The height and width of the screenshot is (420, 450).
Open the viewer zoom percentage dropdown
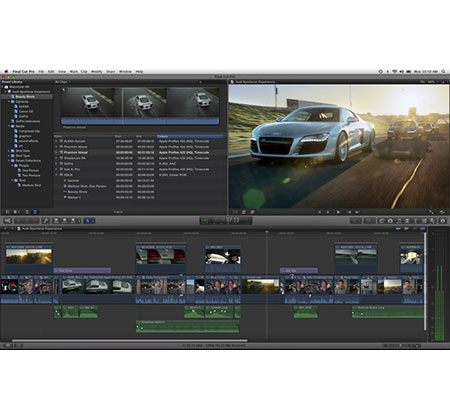pos(432,82)
